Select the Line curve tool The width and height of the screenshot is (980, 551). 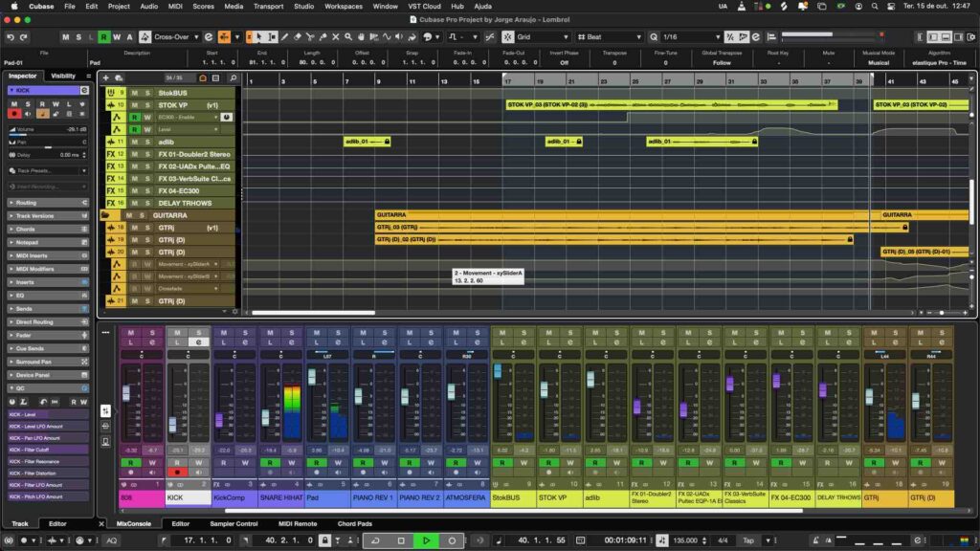point(387,37)
